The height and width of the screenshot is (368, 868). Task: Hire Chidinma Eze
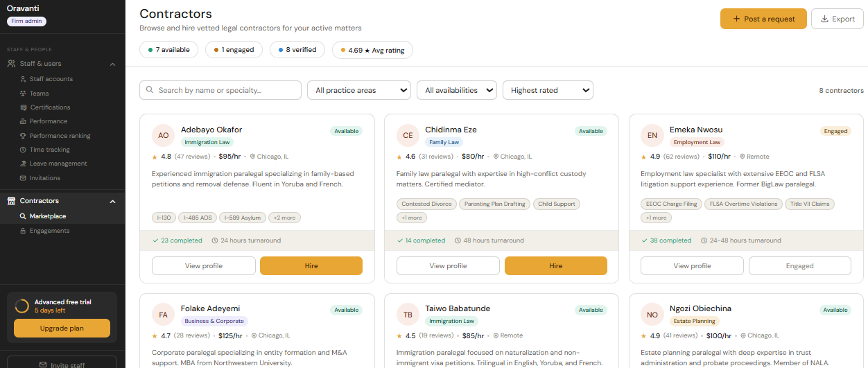coord(556,265)
